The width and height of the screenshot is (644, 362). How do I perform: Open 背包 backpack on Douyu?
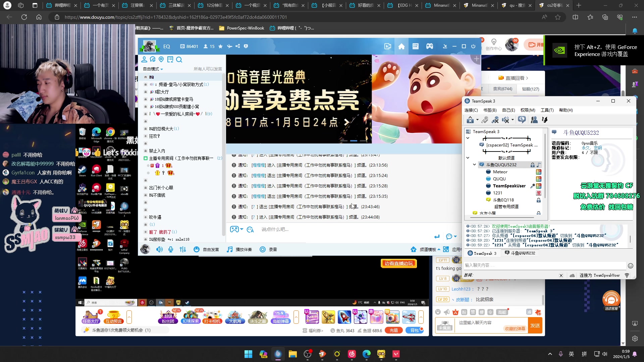pos(415,330)
